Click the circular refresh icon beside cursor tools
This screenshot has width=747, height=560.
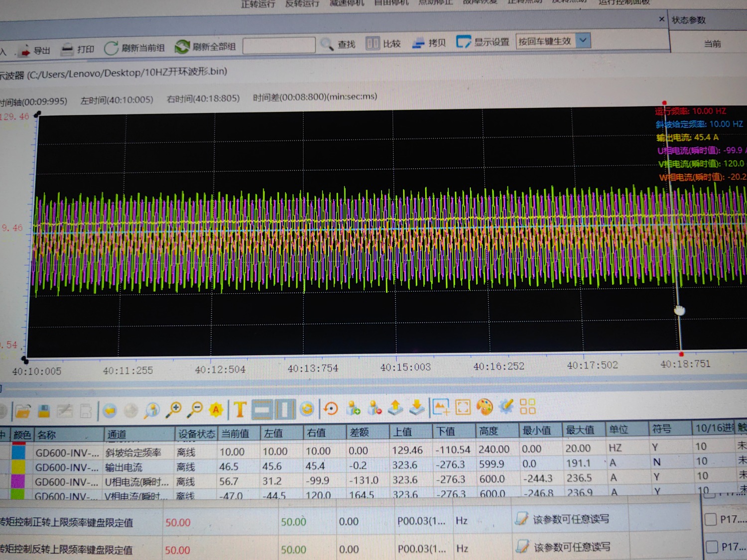(307, 409)
